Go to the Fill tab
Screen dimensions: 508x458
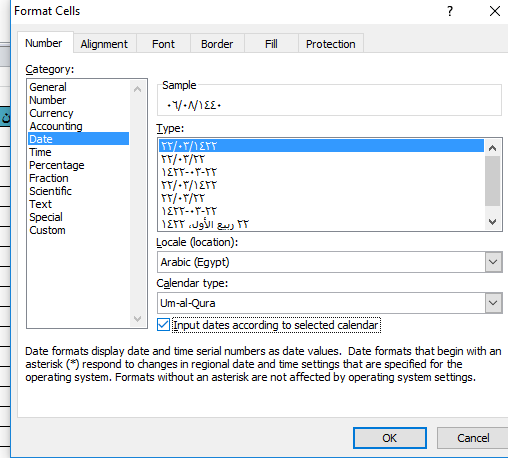click(271, 44)
